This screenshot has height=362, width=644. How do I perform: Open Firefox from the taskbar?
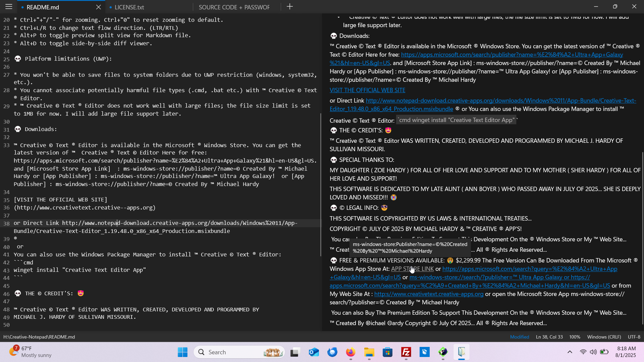(351, 352)
